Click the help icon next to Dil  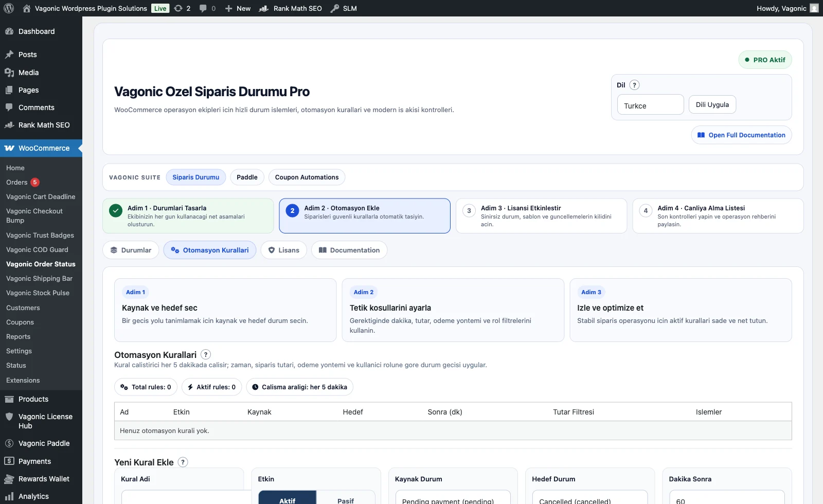click(634, 85)
